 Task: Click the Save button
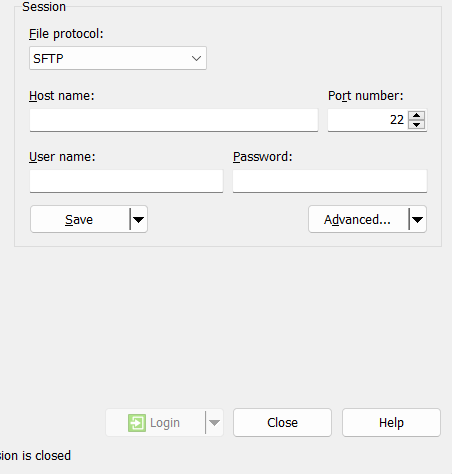pyautogui.click(x=80, y=219)
